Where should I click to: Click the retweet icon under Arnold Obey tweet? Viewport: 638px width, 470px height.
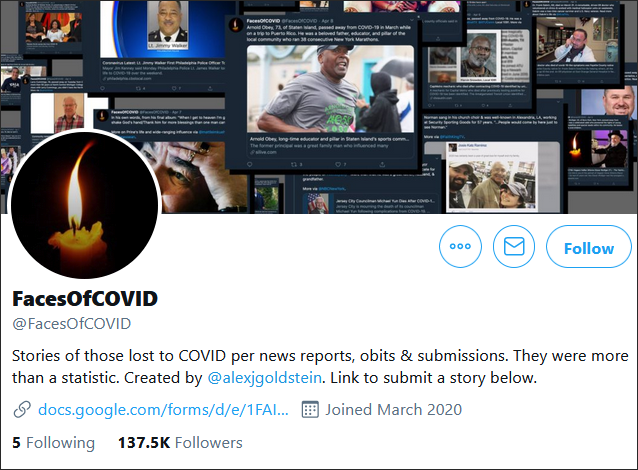pyautogui.click(x=294, y=164)
